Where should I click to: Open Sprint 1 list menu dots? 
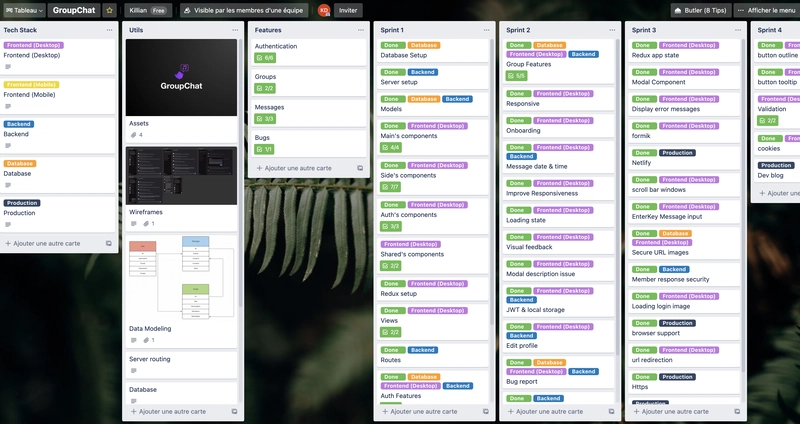click(486, 30)
